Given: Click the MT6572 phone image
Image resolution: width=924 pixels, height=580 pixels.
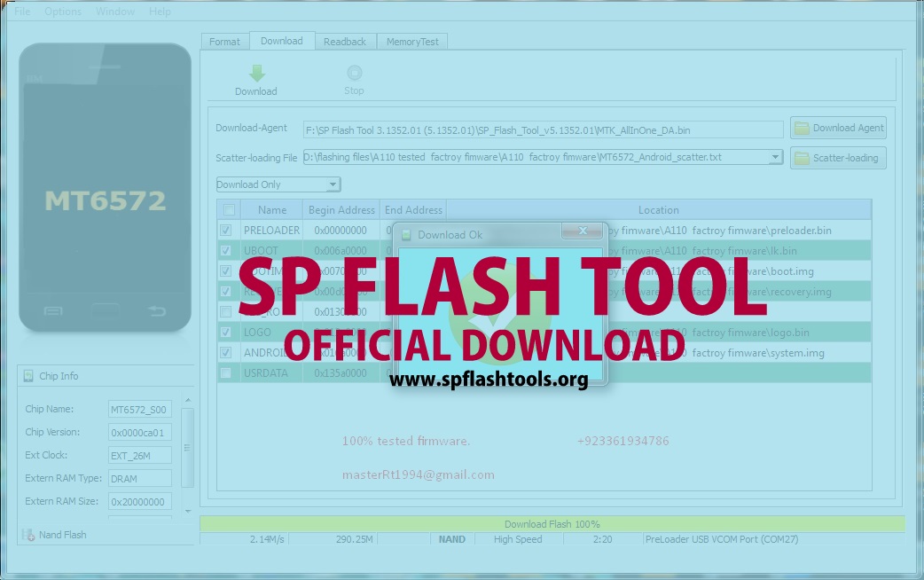Looking at the screenshot, I should [x=105, y=187].
